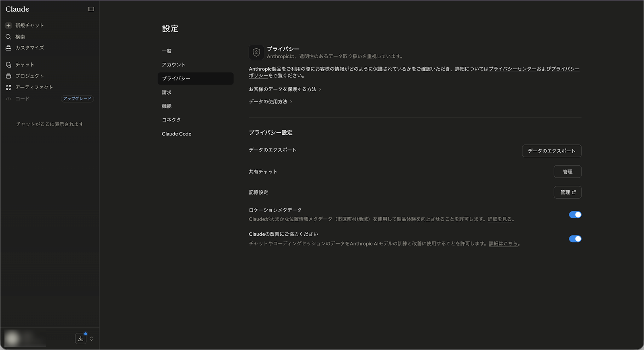Viewport: 644px width, 350px height.
Task: Open account menu via up-down chevron
Action: click(x=91, y=339)
